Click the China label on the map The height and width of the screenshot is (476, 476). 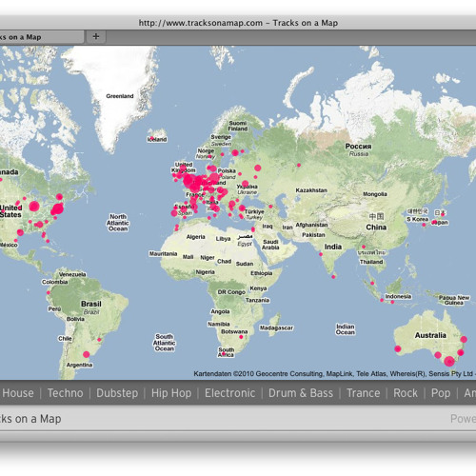(376, 228)
